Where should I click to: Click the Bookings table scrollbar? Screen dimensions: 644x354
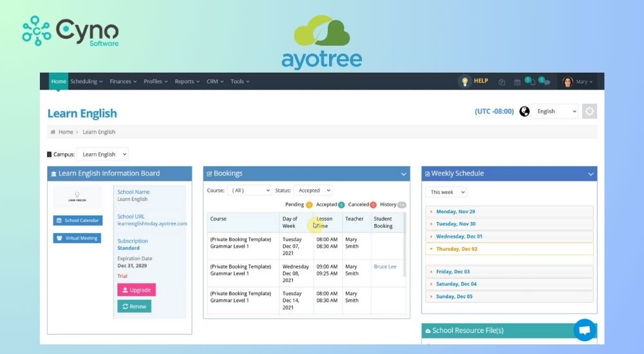[405, 245]
